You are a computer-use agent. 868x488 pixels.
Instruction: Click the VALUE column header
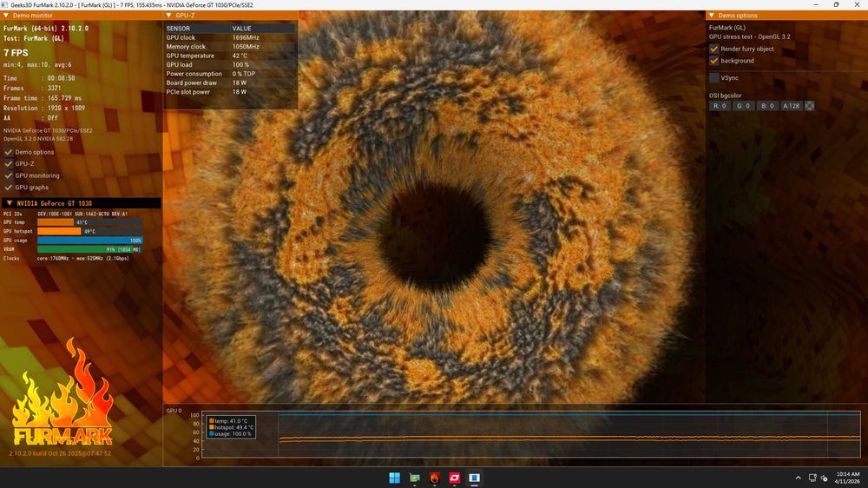pos(242,29)
